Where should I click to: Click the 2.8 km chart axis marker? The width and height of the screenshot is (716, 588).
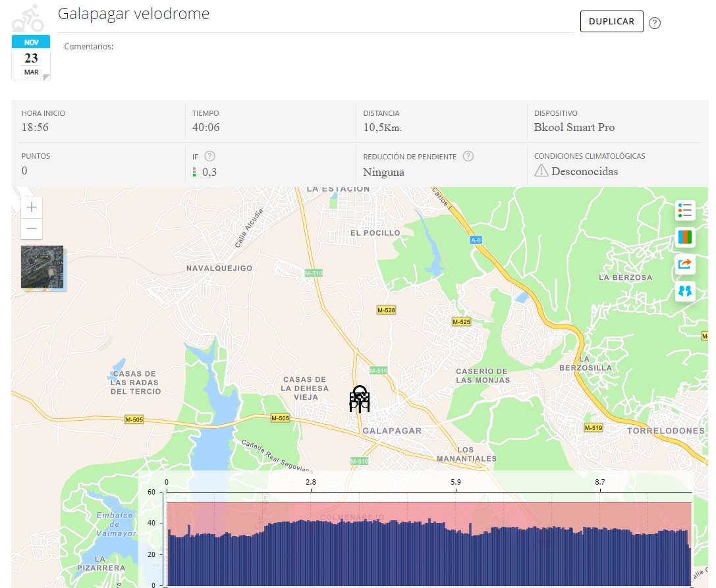point(311,482)
